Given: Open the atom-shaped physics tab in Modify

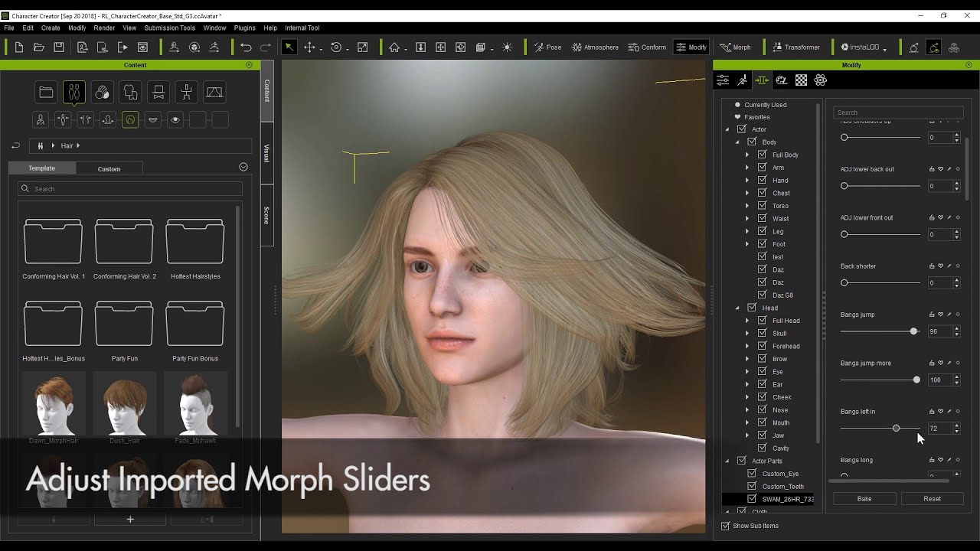Looking at the screenshot, I should coord(821,80).
